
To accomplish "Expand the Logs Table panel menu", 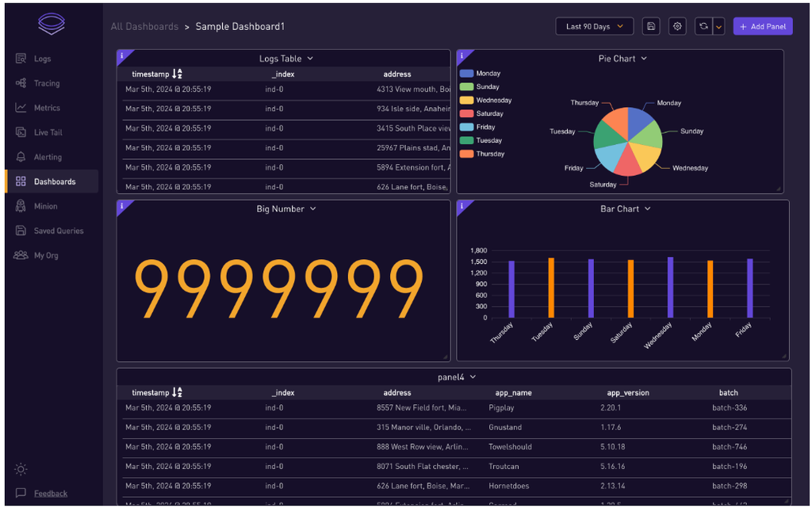I will (x=310, y=59).
